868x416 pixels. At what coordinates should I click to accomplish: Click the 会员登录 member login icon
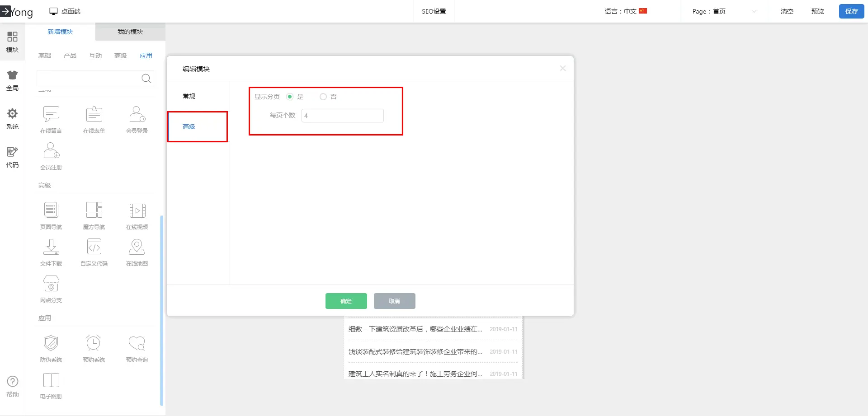point(137,114)
